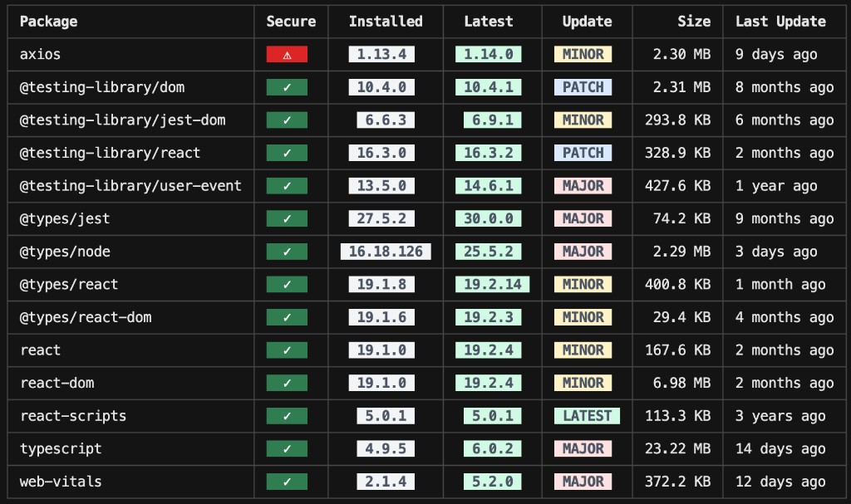Click latest version 6.0.2

(x=492, y=448)
